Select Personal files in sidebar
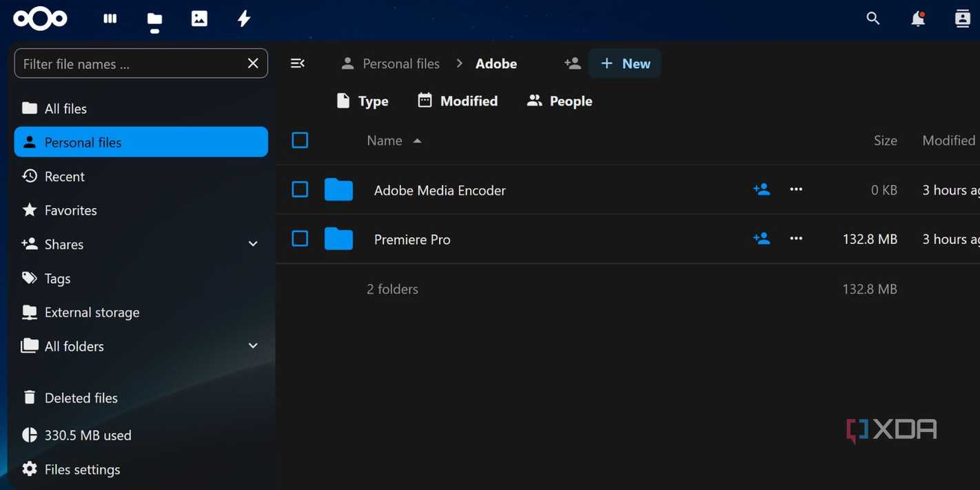Image resolution: width=980 pixels, height=490 pixels. tap(141, 142)
